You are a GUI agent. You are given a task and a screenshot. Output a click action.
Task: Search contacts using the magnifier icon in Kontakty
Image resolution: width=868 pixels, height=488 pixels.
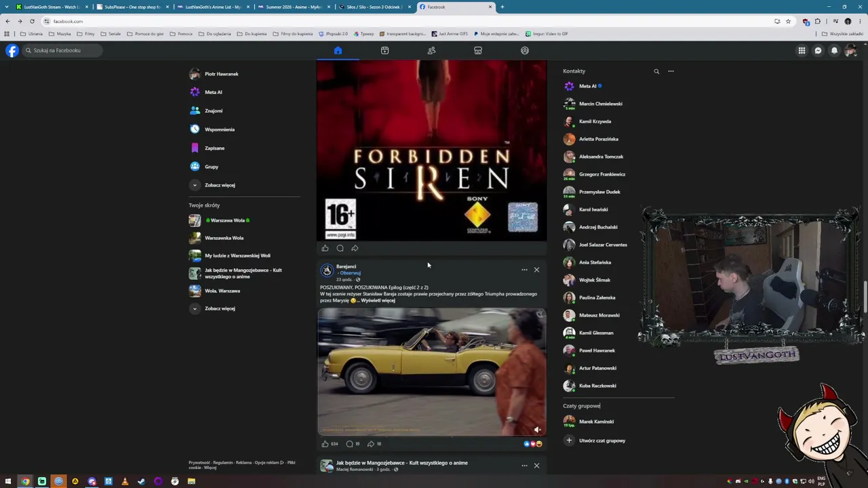click(656, 71)
